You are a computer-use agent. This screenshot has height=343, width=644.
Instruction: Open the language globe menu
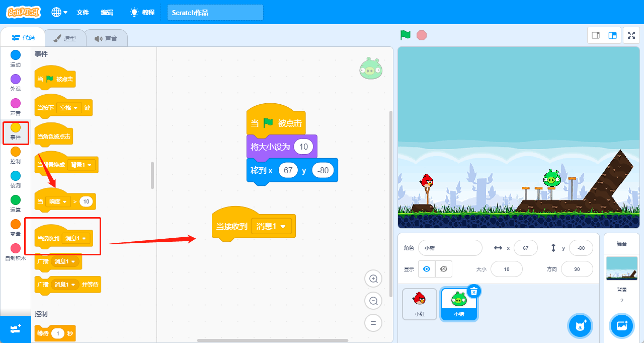59,12
